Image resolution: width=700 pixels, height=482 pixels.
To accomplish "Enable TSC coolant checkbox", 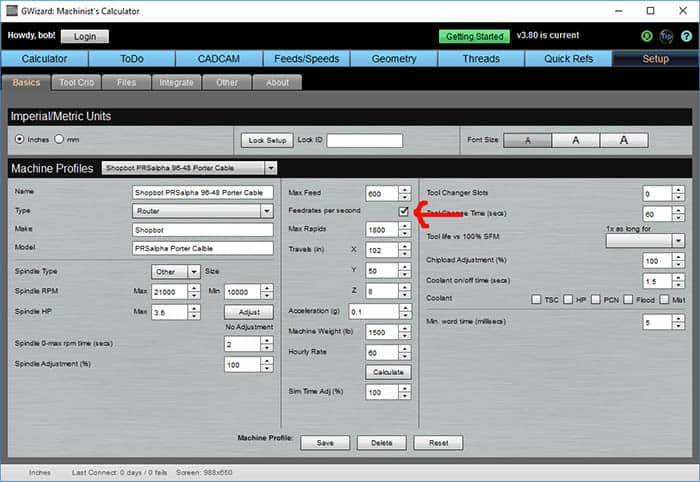I will click(x=536, y=299).
